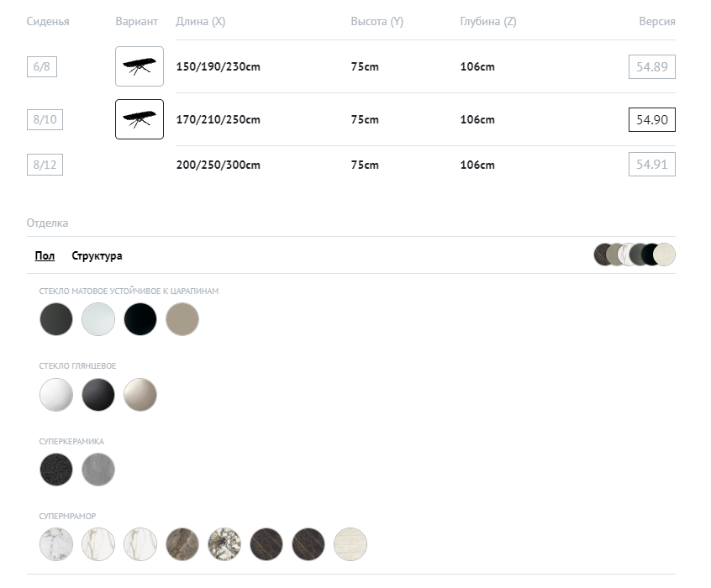711x588 pixels.
Task: Pick the black matte glass swatch
Action: tap(140, 319)
